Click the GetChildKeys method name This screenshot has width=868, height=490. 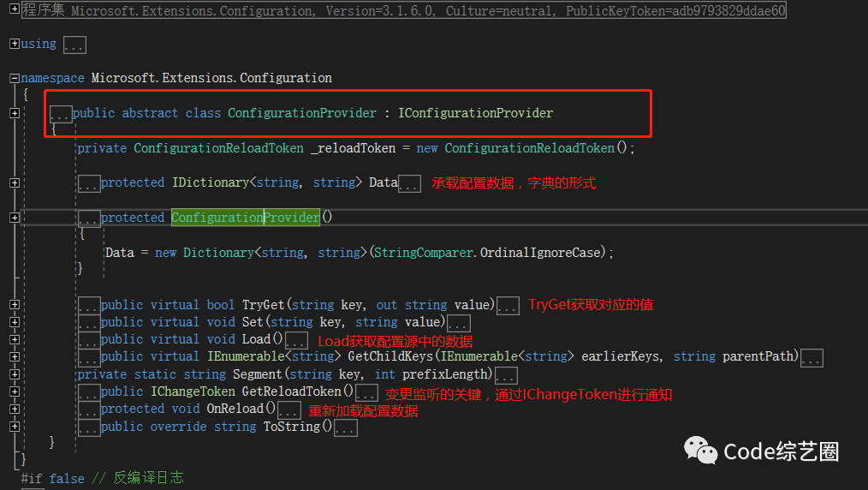pos(390,356)
